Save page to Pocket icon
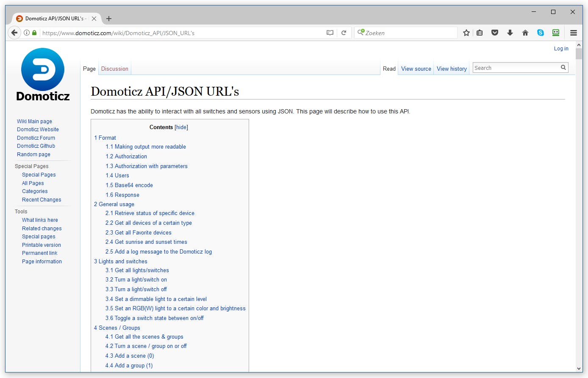 click(495, 33)
